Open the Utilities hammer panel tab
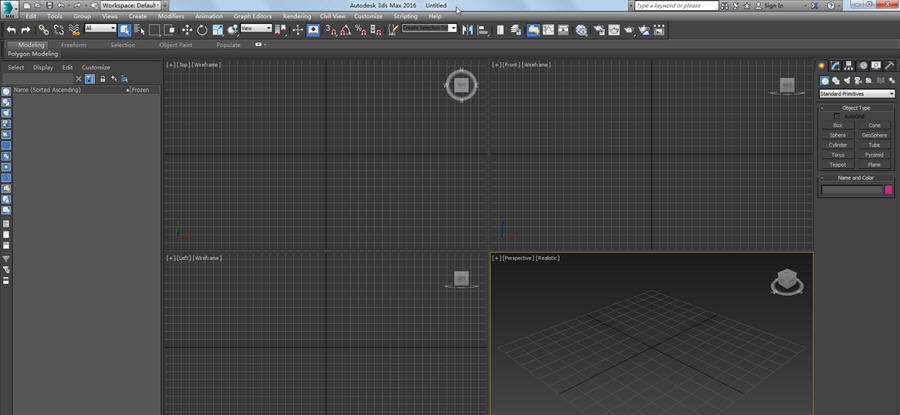Screen dimensions: 900x415 point(888,65)
